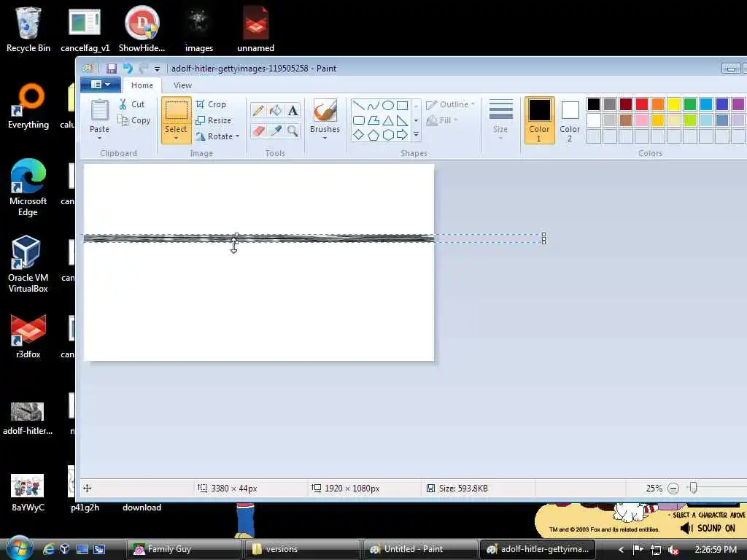Open the Rotate dropdown
Image resolution: width=747 pixels, height=560 pixels.
coord(217,136)
